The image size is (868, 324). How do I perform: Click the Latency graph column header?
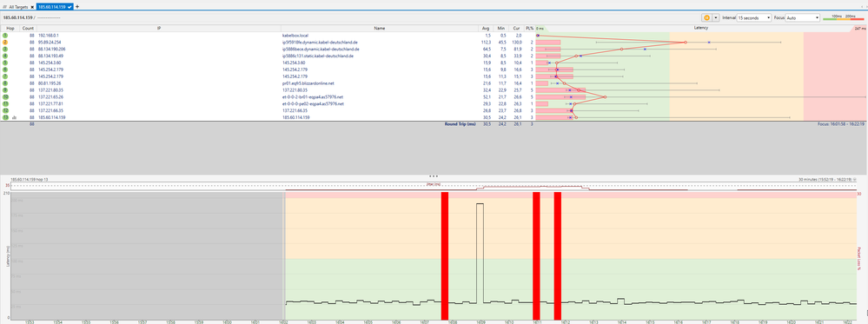(701, 28)
